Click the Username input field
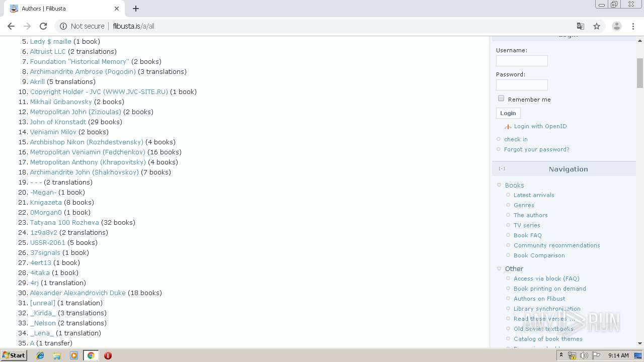Viewport: 644px width, 362px height. point(522,61)
